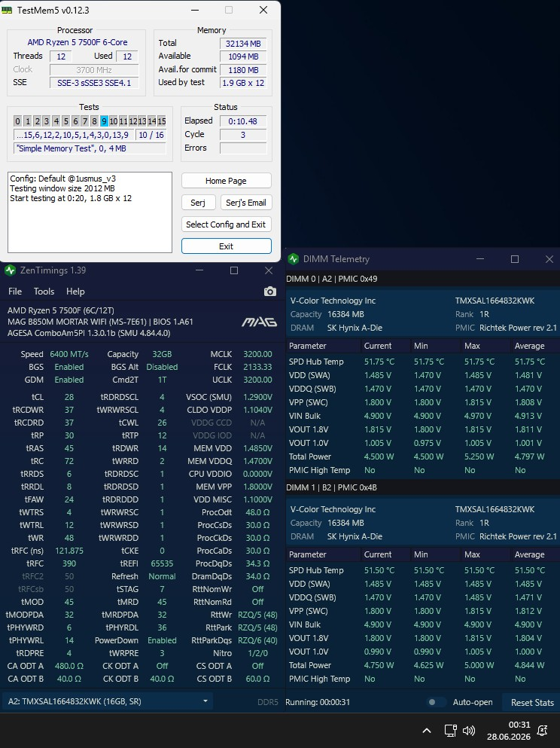Image resolution: width=560 pixels, height=748 pixels.
Task: Open the File menu in ZenTimings
Action: [x=15, y=292]
